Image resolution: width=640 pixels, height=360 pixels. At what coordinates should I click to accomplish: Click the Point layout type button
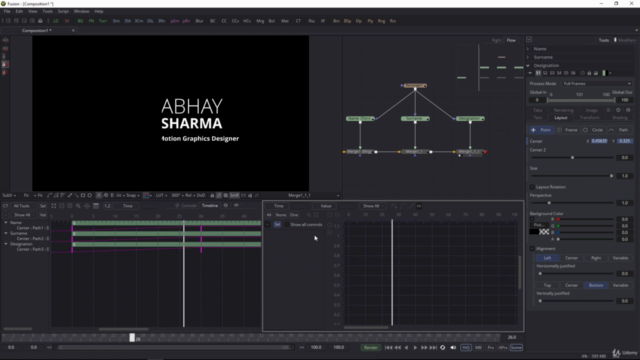coord(541,130)
